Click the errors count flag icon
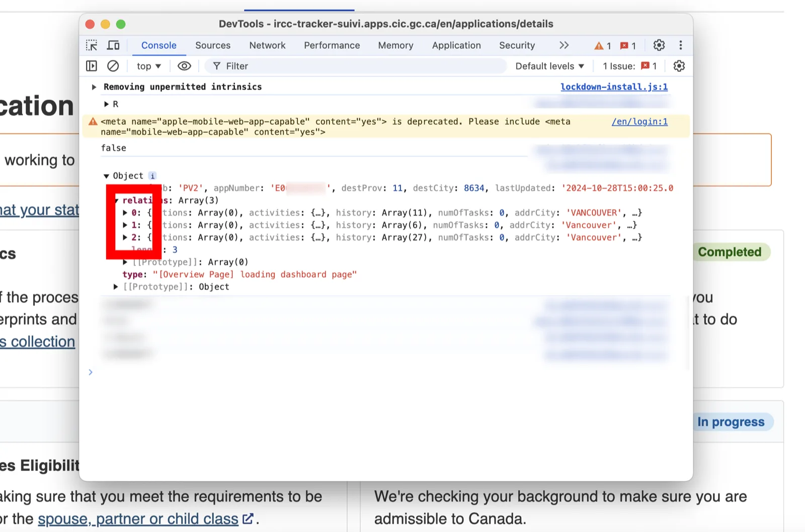This screenshot has width=805, height=532. pyautogui.click(x=624, y=46)
